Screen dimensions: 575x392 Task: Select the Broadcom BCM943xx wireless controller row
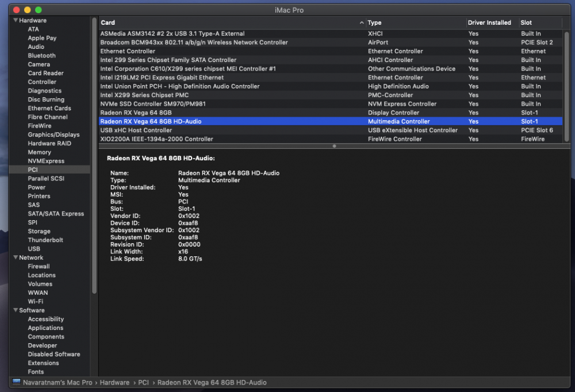[331, 42]
